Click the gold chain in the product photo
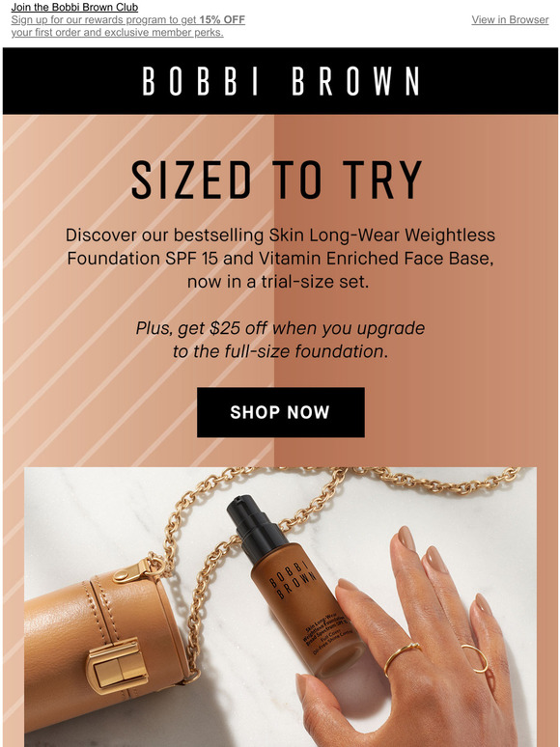 click(x=429, y=479)
